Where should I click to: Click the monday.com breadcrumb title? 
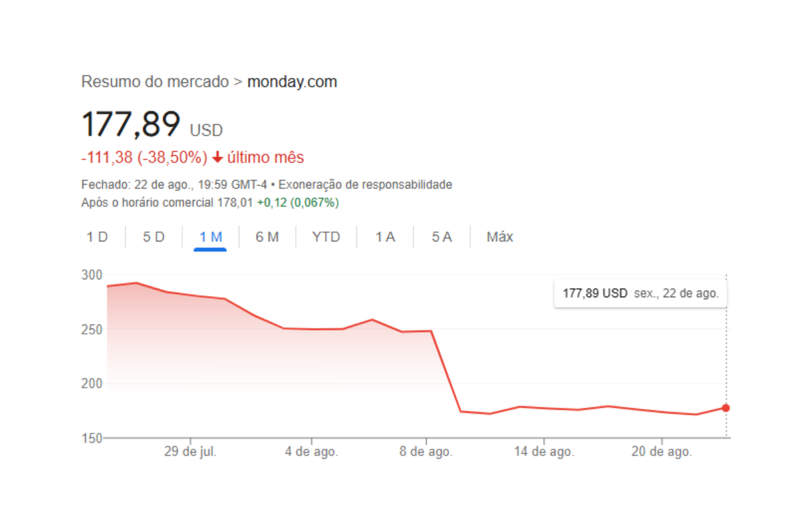coord(292,82)
